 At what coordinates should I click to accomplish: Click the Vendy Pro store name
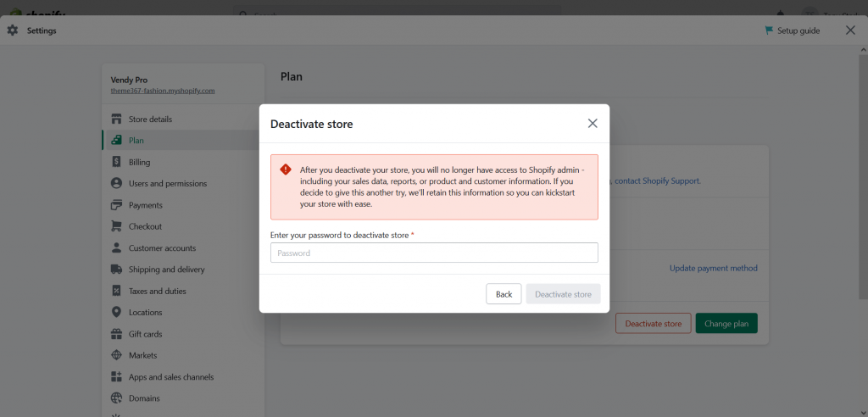[129, 80]
